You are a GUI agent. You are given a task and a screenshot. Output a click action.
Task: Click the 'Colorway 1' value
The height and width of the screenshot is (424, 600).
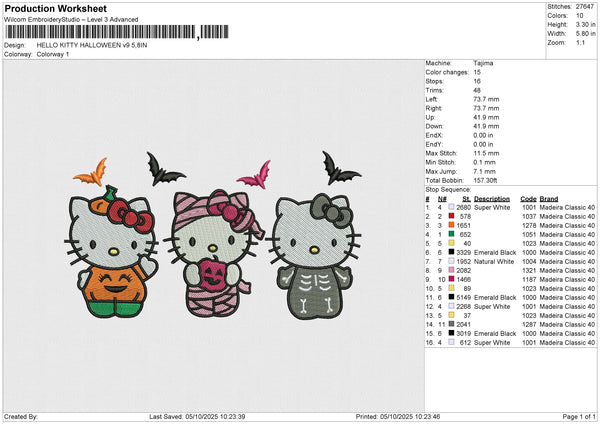53,54
